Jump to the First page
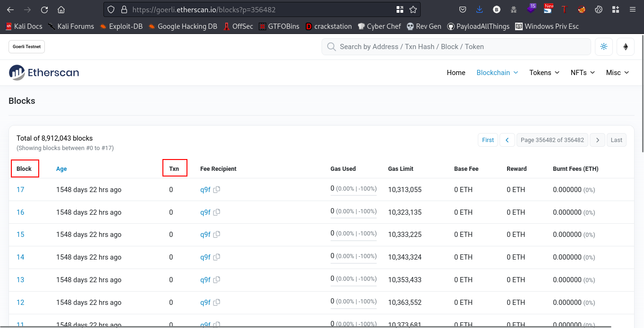The image size is (644, 328). point(488,140)
